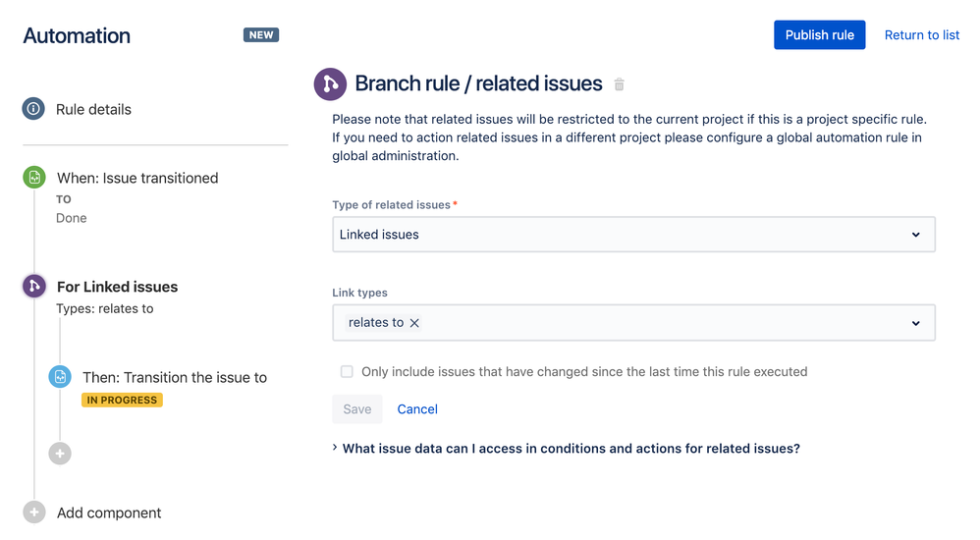Click the Cancel link

[x=417, y=409]
